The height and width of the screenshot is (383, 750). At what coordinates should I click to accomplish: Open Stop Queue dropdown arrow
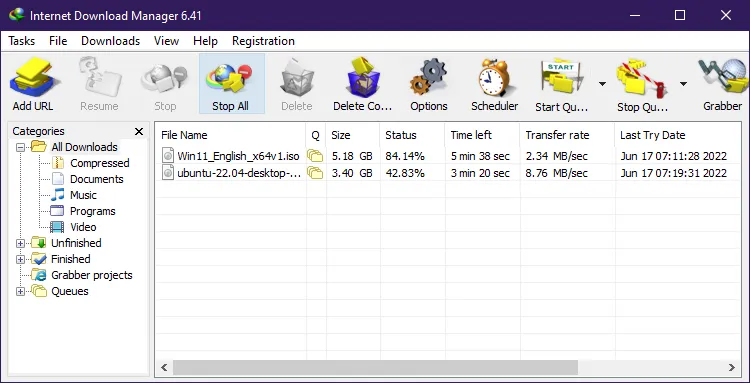click(x=684, y=84)
